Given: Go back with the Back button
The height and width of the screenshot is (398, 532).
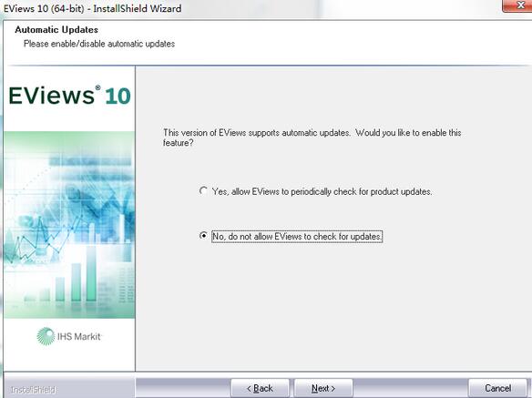Looking at the screenshot, I should (260, 388).
